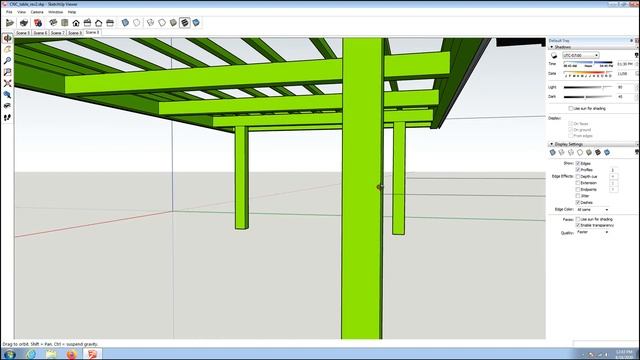This screenshot has height=360, width=640.
Task: Click the SketchUp Viewer taskbar button
Action: 92,354
